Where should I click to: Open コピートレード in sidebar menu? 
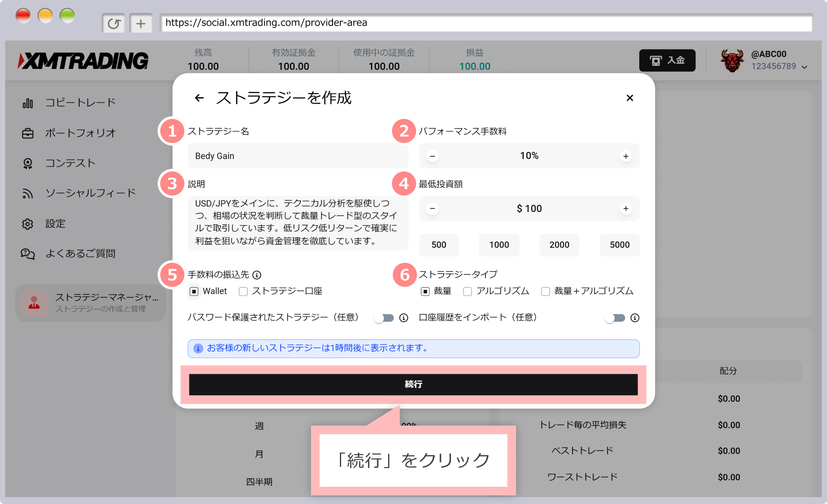pos(80,103)
